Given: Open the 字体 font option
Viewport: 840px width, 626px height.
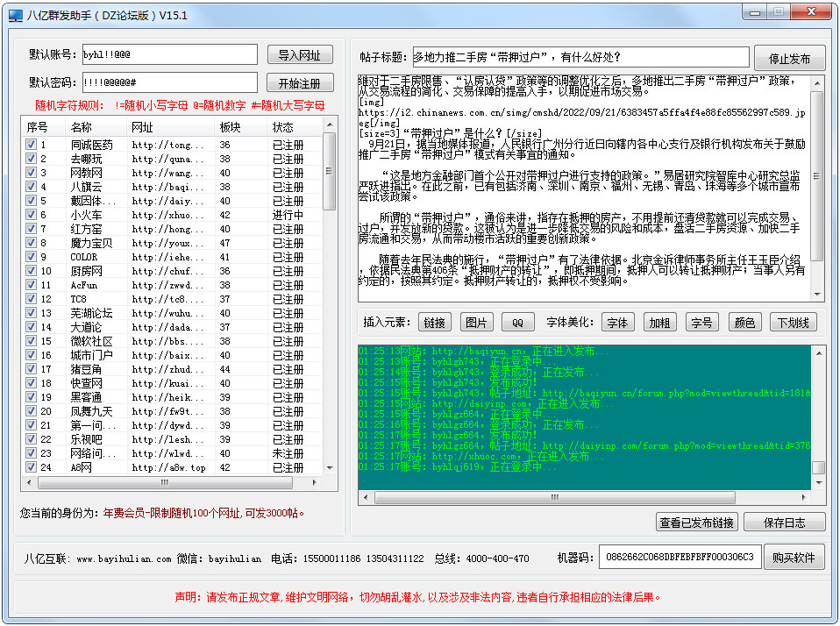Looking at the screenshot, I should (x=617, y=323).
